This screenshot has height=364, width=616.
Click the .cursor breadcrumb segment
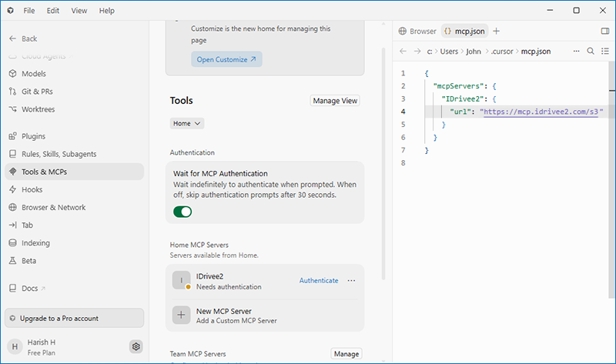coord(502,51)
